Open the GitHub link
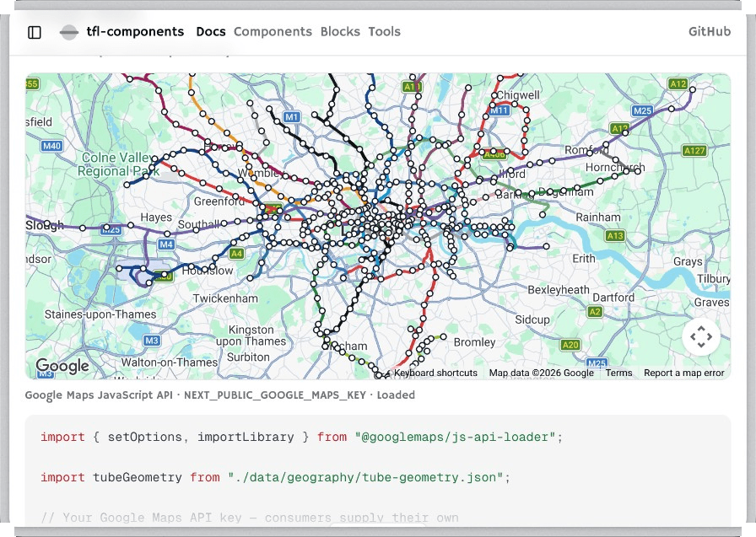This screenshot has width=756, height=537. tap(710, 32)
